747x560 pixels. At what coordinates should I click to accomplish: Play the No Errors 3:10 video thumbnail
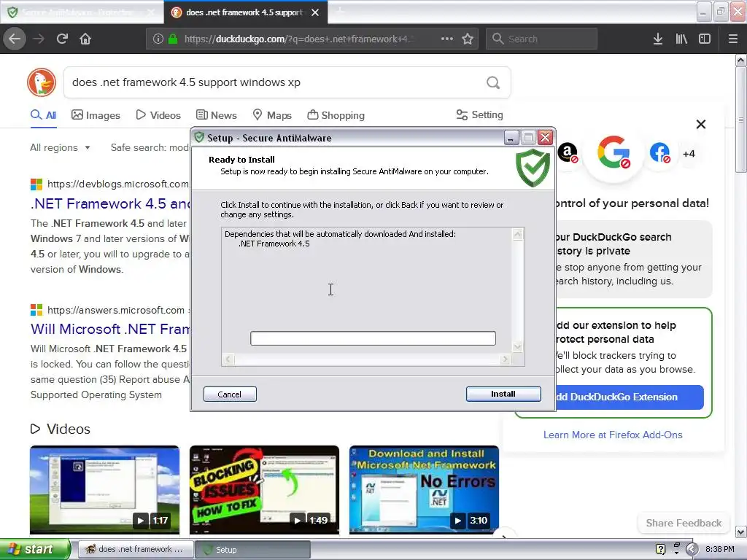[424, 490]
